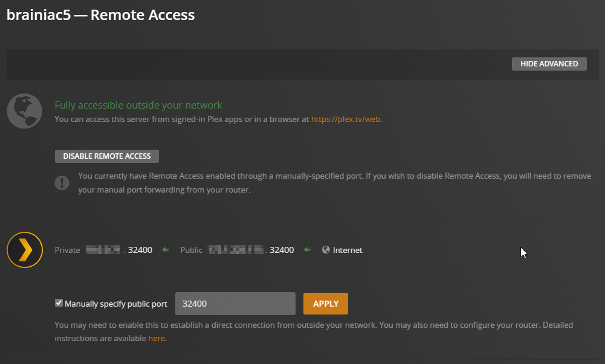Click the Plex chevron logo icon

coord(25,250)
